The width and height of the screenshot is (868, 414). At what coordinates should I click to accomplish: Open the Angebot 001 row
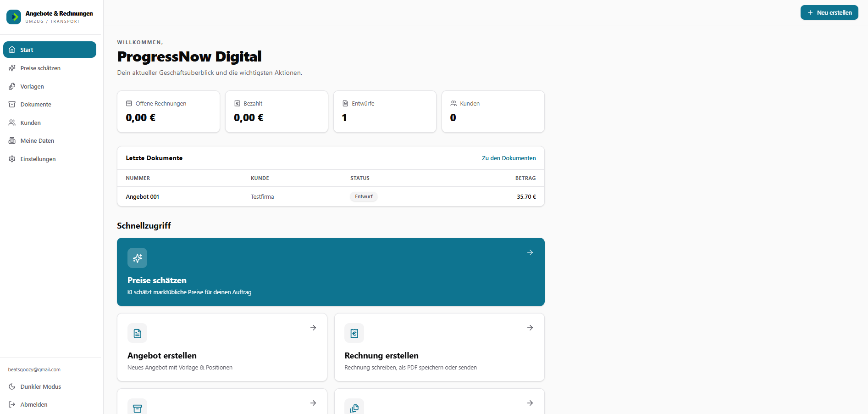pos(331,196)
